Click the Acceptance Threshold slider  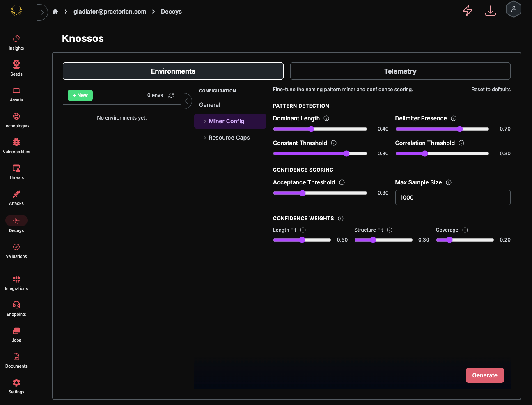pyautogui.click(x=320, y=193)
